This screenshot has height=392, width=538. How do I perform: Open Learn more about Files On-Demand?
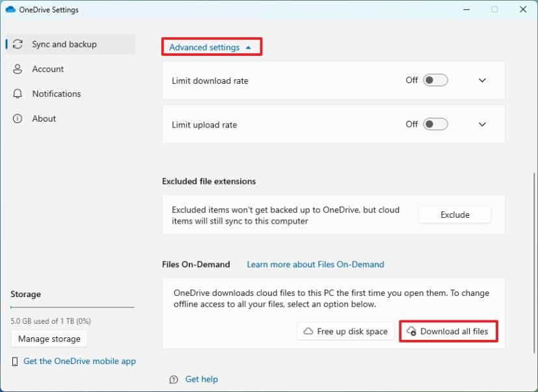[x=315, y=264]
